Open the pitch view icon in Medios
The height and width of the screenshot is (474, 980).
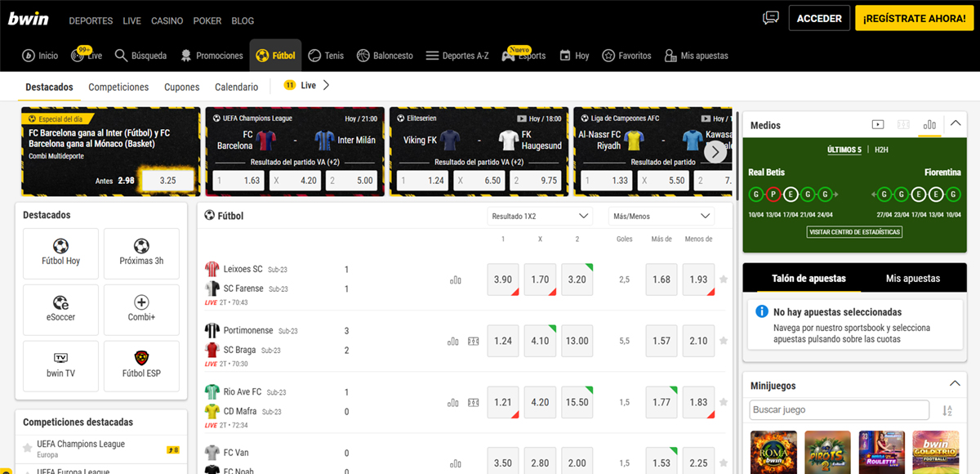coord(903,125)
